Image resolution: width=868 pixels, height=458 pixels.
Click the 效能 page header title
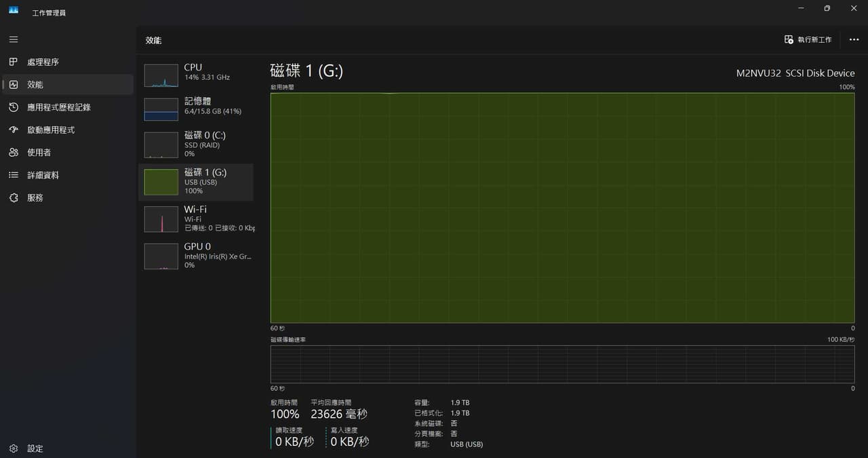tap(153, 40)
